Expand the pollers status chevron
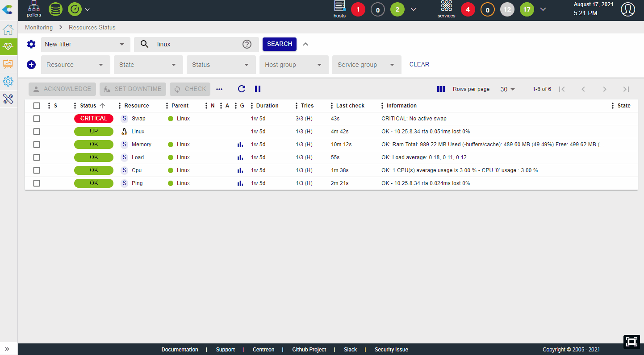This screenshot has height=355, width=644. pos(88,9)
